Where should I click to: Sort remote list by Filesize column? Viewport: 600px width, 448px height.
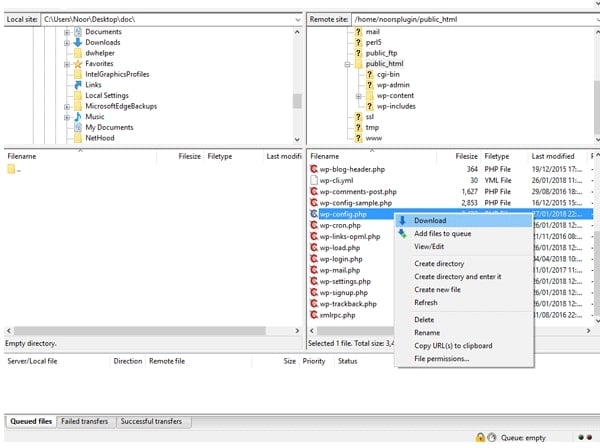[458, 156]
